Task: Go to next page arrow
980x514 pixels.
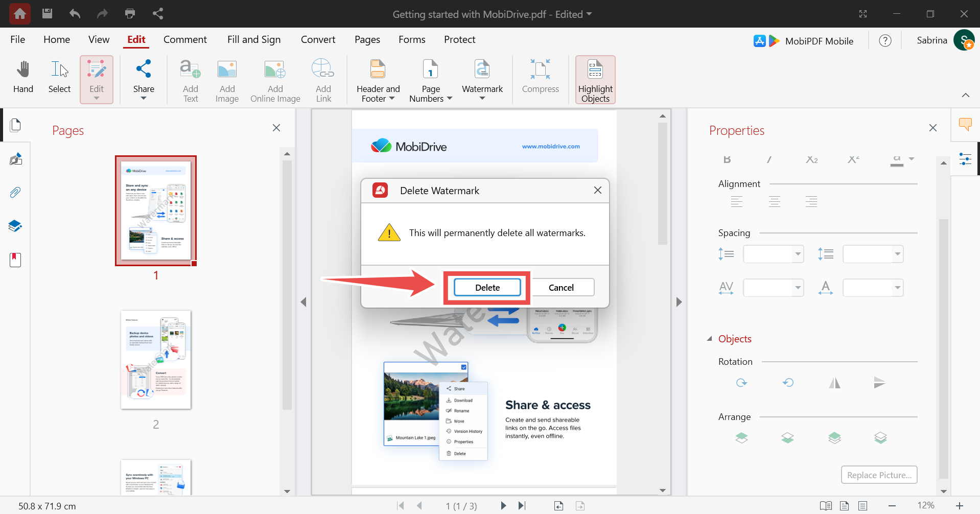Action: pyautogui.click(x=503, y=506)
